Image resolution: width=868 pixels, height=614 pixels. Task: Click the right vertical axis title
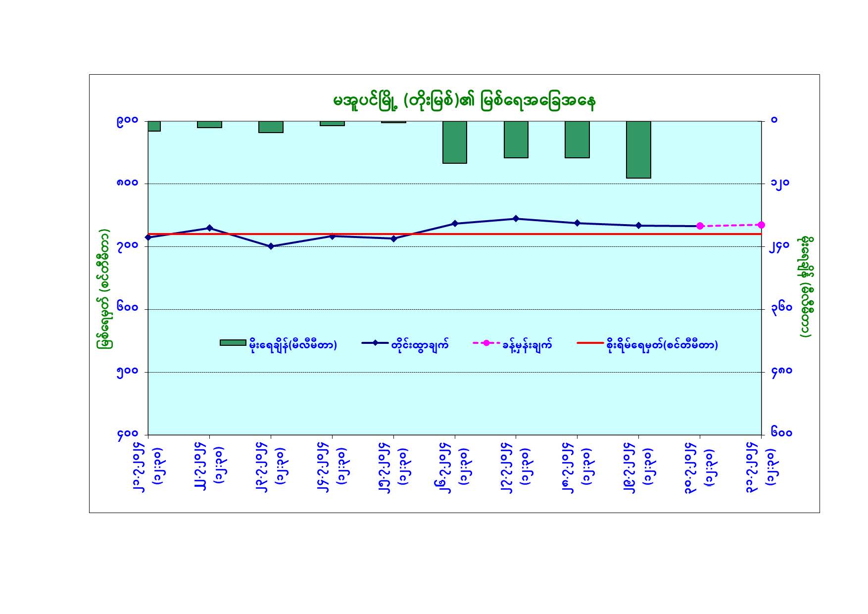click(x=806, y=287)
